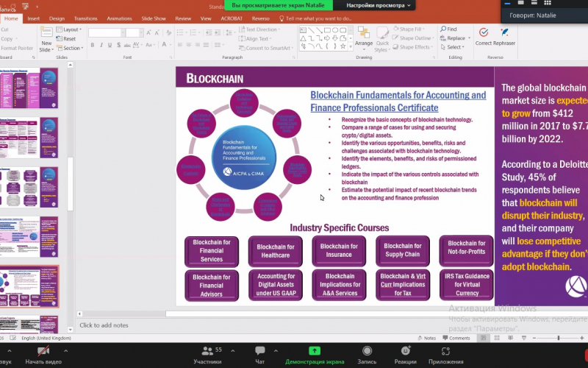Click Find in the Editing group
Viewport: 588px width, 368px height.
click(448, 29)
